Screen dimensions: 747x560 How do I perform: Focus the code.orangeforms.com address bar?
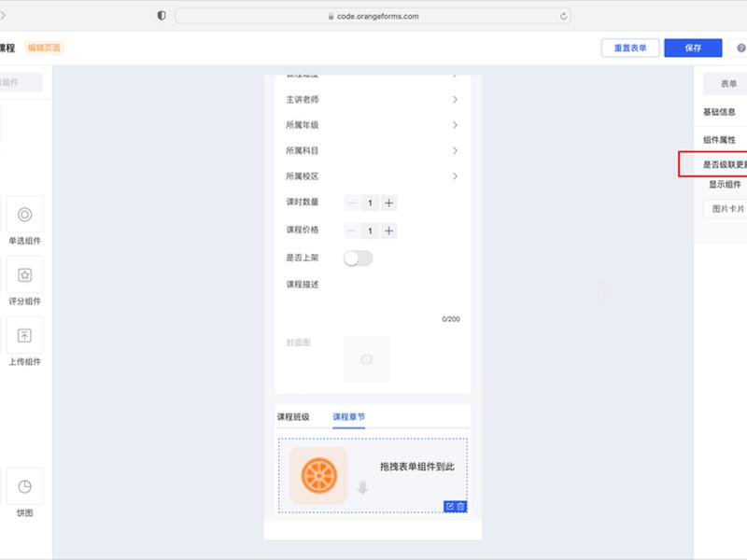373,16
